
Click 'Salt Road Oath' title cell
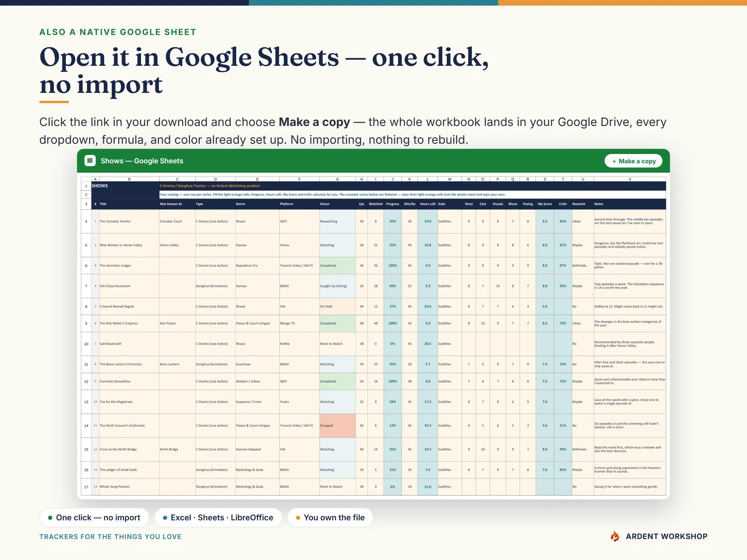click(x=129, y=344)
